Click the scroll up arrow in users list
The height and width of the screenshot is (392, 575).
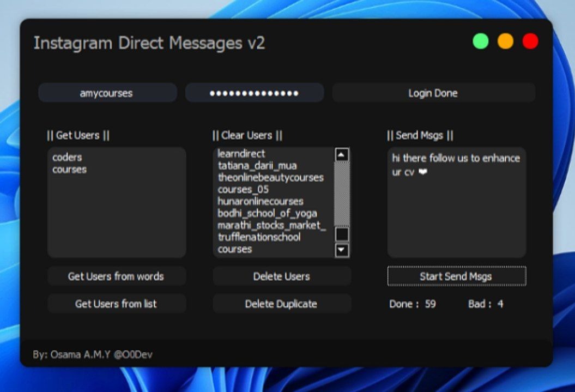[342, 155]
